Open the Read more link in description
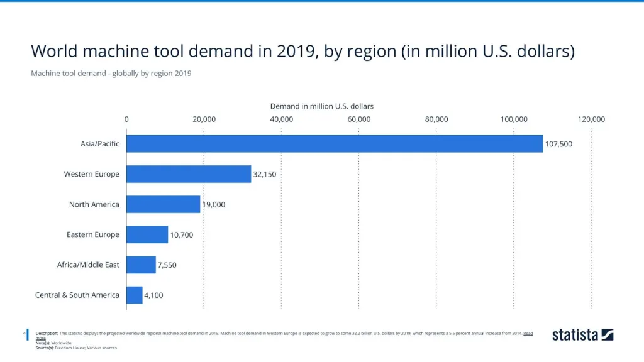Image resolution: width=644 pixels, height=362 pixels. pyautogui.click(x=528, y=333)
